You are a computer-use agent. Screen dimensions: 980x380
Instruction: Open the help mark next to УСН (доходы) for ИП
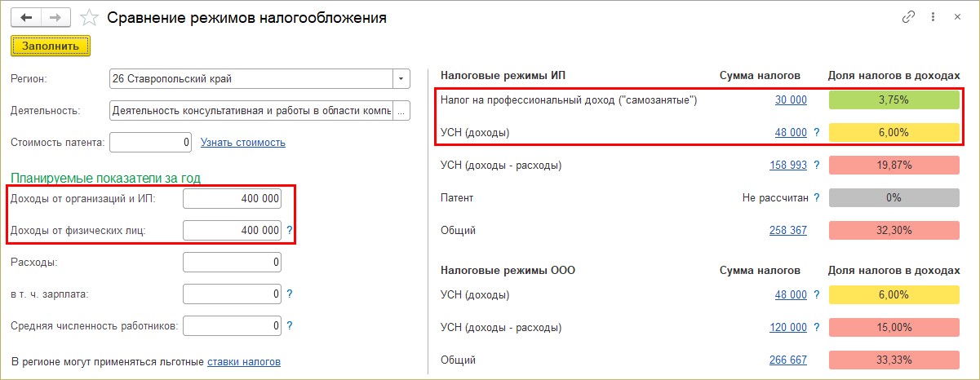tap(815, 132)
